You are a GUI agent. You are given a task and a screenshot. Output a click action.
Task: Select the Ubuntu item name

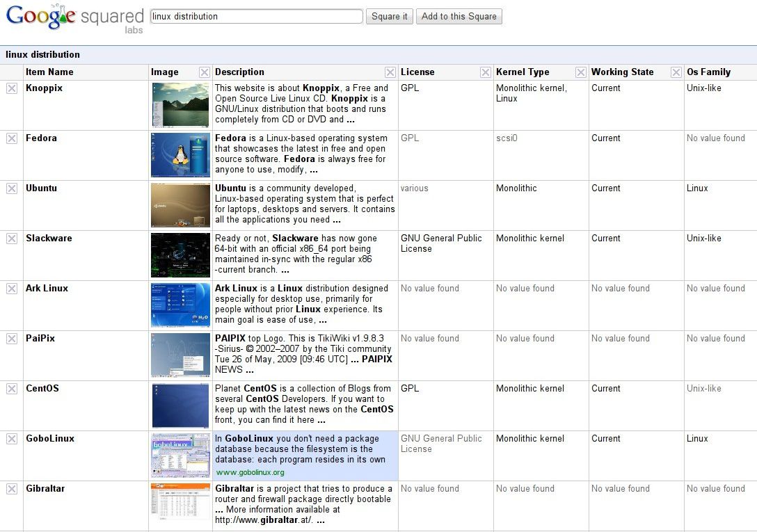tap(41, 188)
